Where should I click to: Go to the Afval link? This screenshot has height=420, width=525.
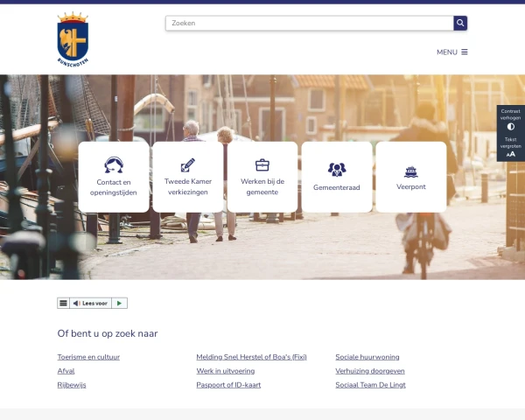tap(66, 371)
